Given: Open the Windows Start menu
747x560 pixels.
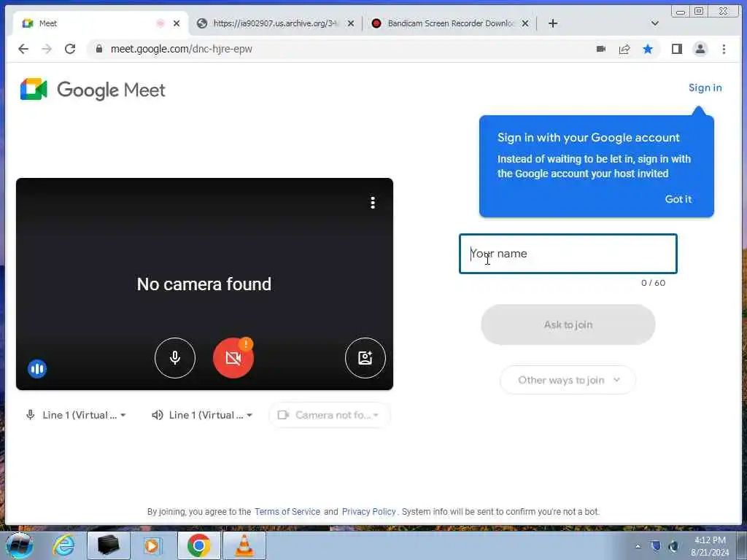Looking at the screenshot, I should point(18,545).
